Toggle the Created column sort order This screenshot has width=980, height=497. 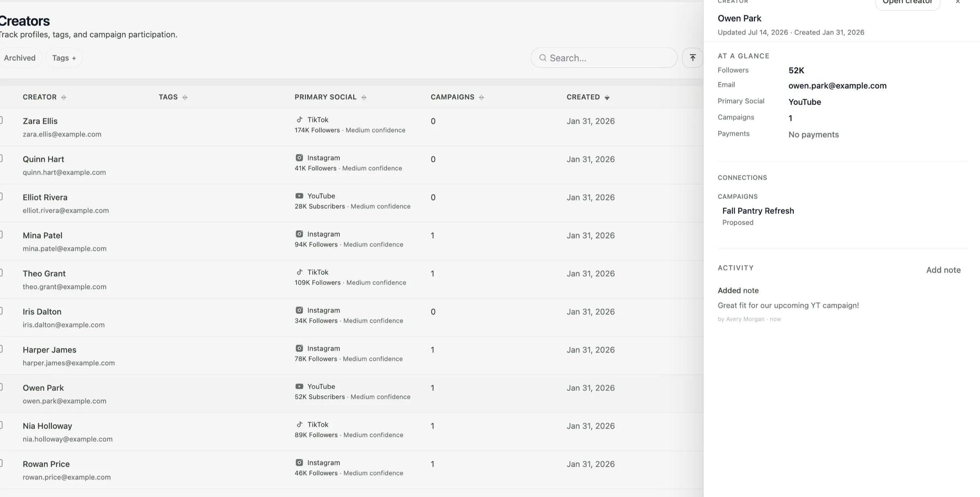point(588,97)
